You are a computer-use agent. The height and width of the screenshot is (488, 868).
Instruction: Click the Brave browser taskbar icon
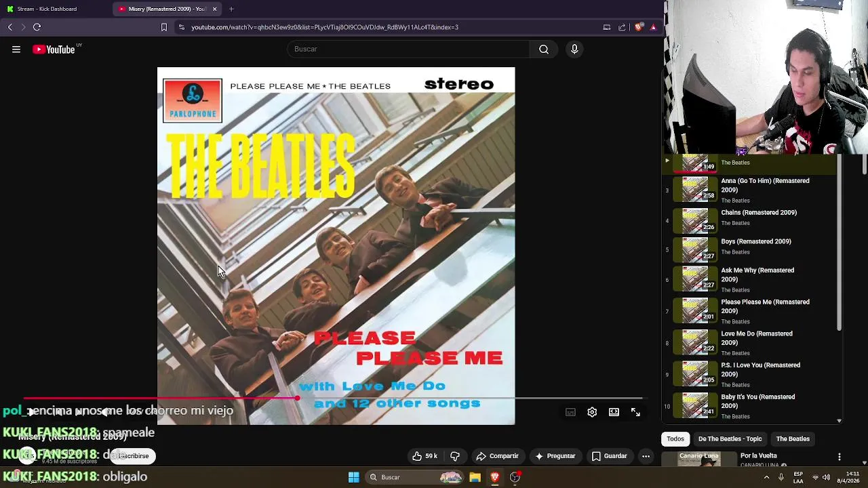[x=495, y=477]
